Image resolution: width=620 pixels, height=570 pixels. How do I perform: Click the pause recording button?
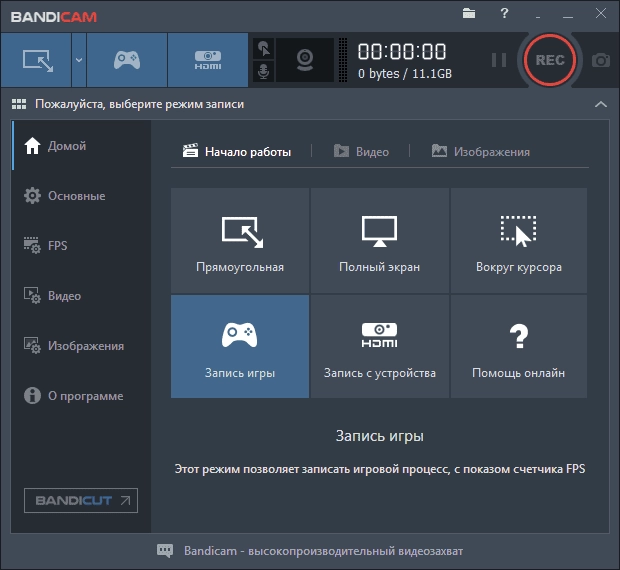499,60
